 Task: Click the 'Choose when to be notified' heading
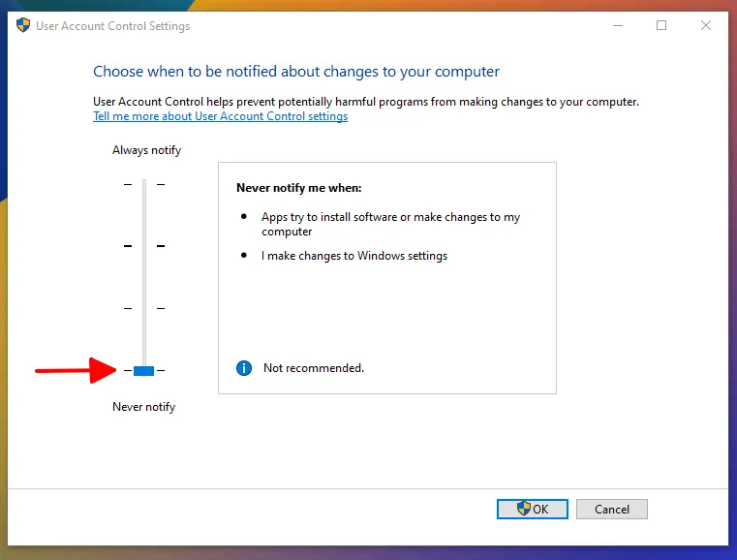(296, 72)
